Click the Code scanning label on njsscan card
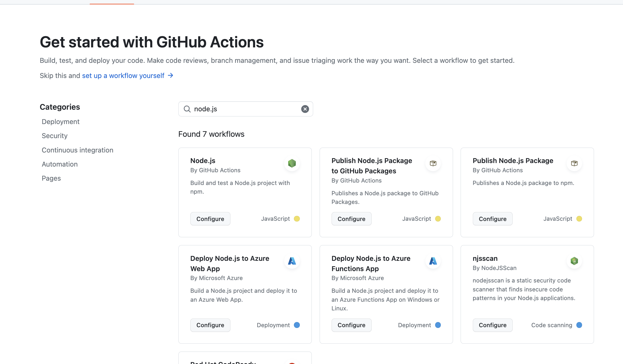This screenshot has width=623, height=364. point(552,325)
